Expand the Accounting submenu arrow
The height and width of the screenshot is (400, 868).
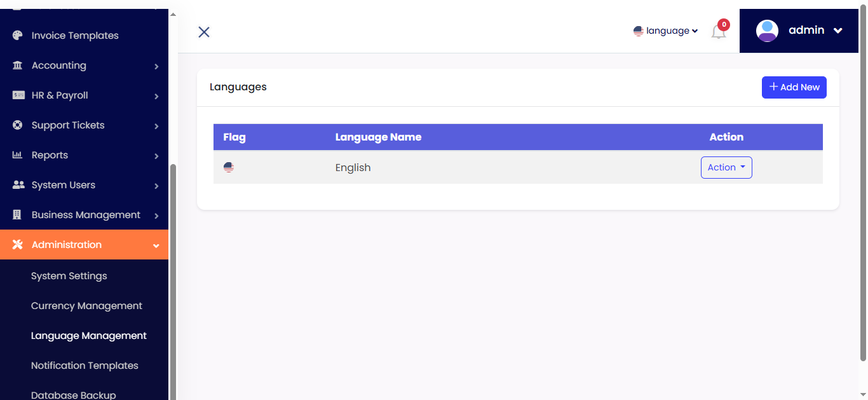point(156,66)
